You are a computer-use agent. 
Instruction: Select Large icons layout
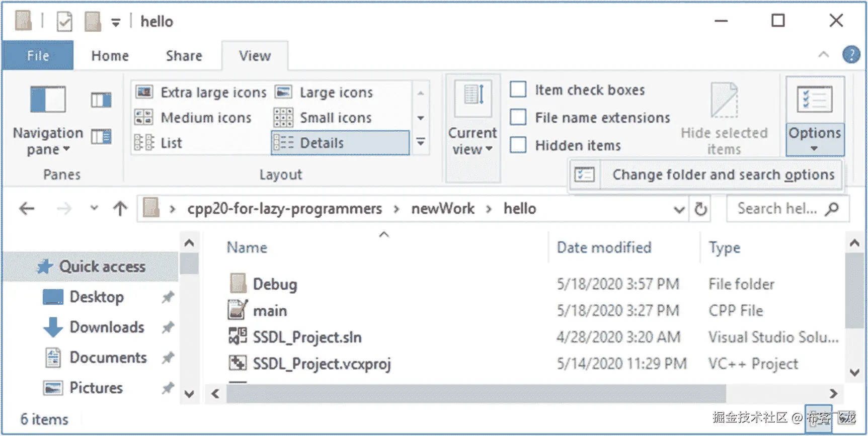(x=325, y=93)
